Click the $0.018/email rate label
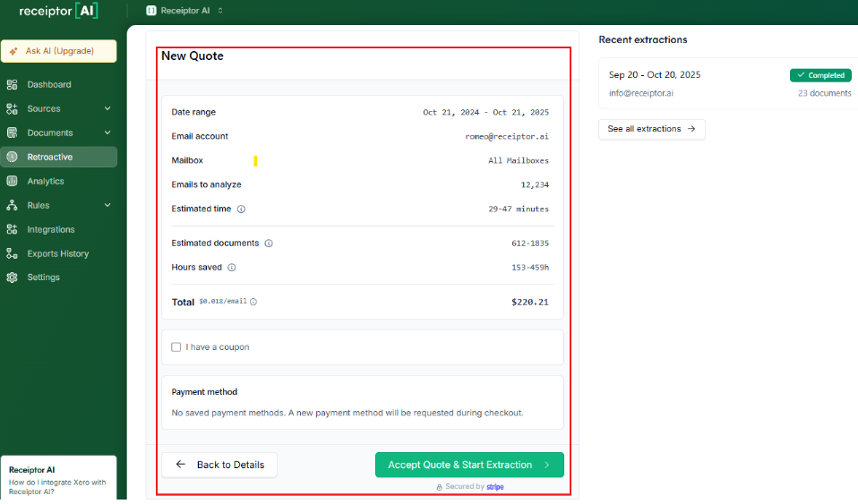This screenshot has height=504, width=858. coord(223,301)
